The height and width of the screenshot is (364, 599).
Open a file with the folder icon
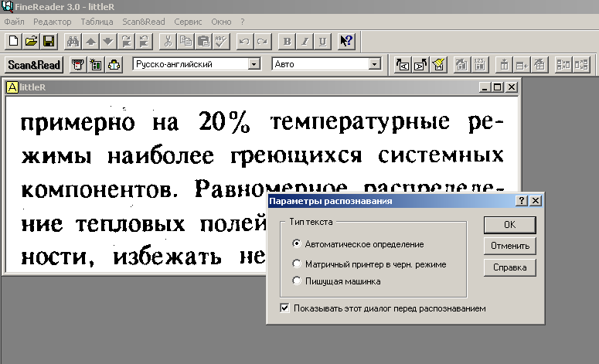pyautogui.click(x=32, y=41)
